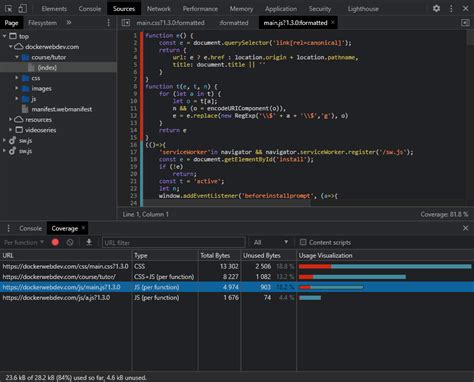Click a.js usage visualization bar
474x382 pixels.
(310, 297)
